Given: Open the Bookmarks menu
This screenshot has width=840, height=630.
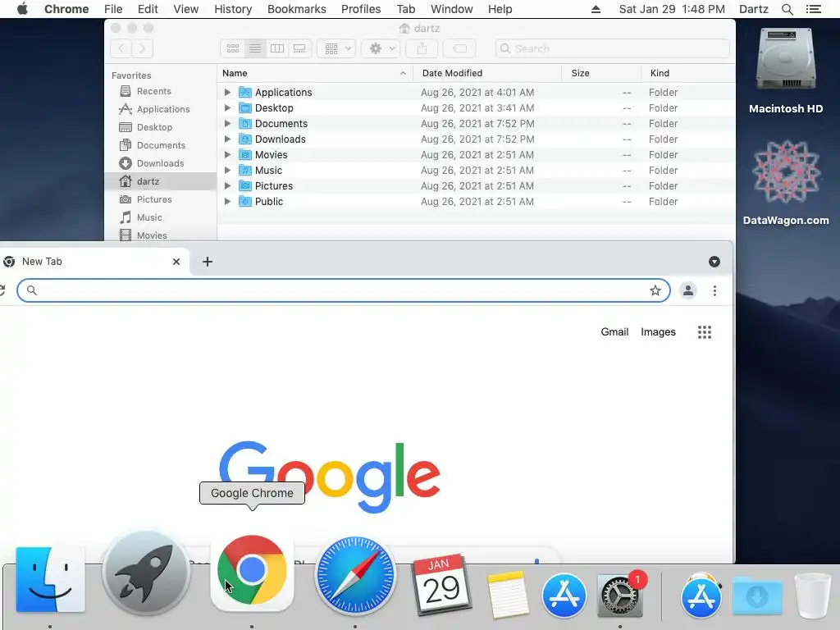Looking at the screenshot, I should (x=296, y=9).
